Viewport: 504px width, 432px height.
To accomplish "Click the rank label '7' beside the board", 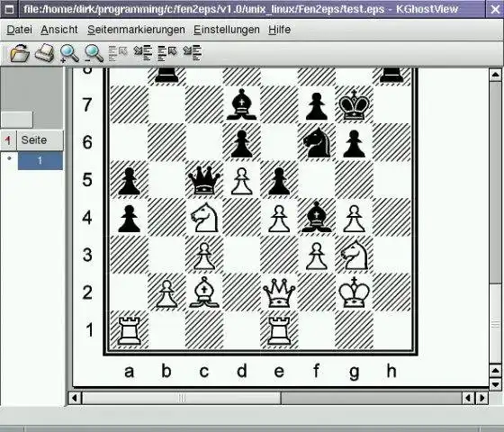I will pos(87,104).
